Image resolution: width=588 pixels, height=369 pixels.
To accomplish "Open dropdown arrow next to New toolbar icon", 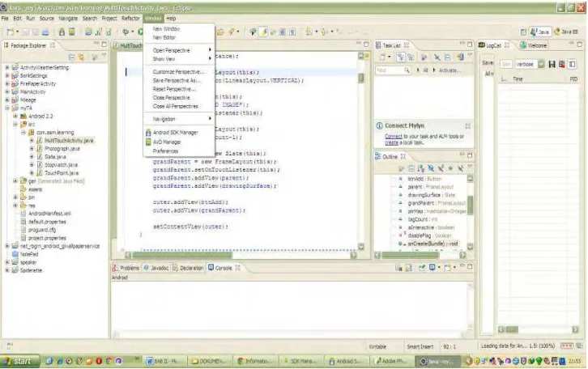I will [x=18, y=32].
